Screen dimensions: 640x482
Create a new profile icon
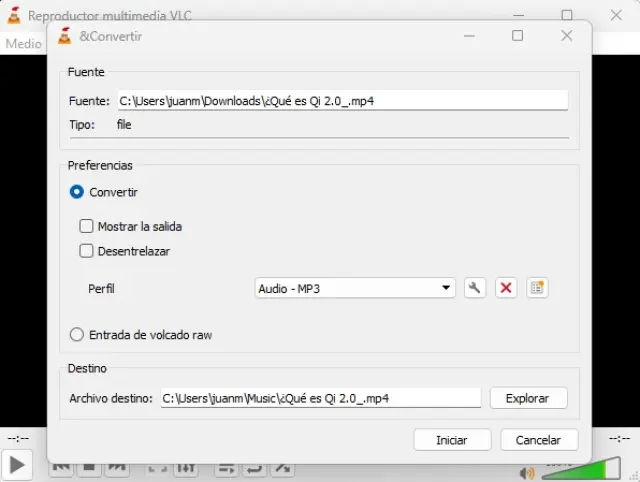(x=538, y=288)
